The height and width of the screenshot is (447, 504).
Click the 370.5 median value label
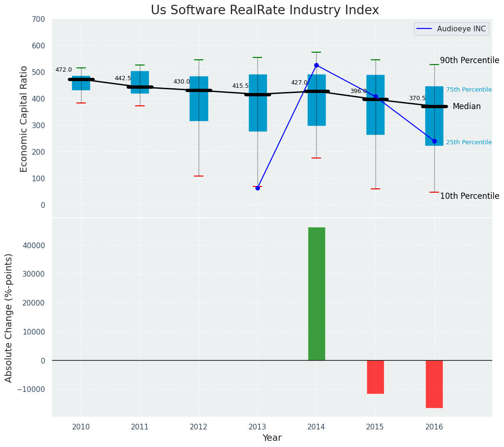point(417,98)
